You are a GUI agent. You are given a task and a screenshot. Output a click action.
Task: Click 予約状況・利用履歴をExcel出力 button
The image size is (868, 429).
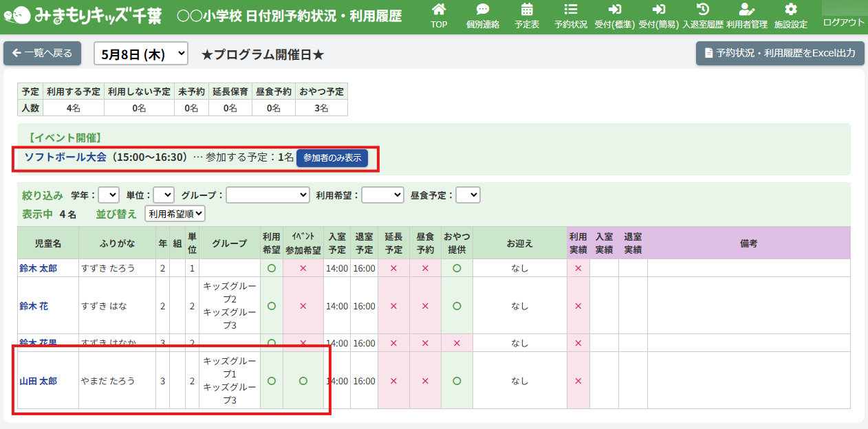point(779,54)
